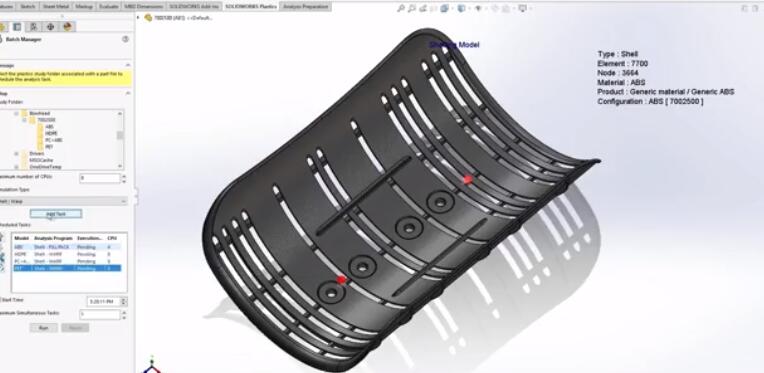Click the Zoom to Fit magnifier icon

click(401, 8)
